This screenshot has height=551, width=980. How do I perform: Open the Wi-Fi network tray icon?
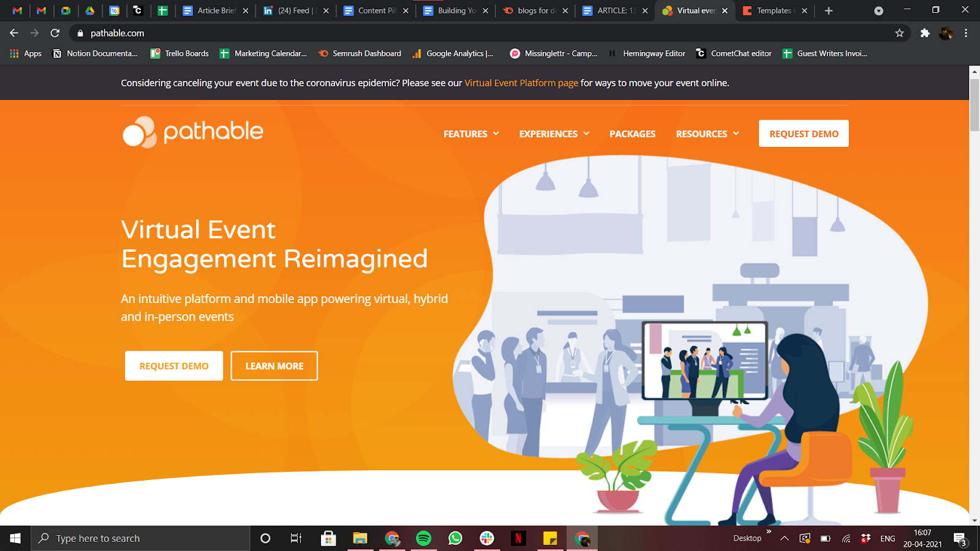coord(846,539)
